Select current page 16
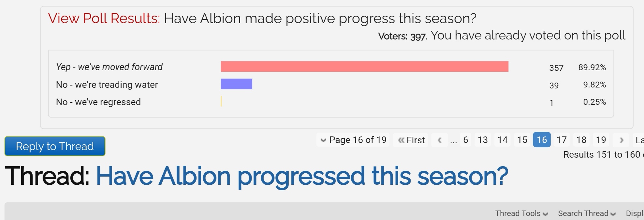The width and height of the screenshot is (644, 220). 542,140
